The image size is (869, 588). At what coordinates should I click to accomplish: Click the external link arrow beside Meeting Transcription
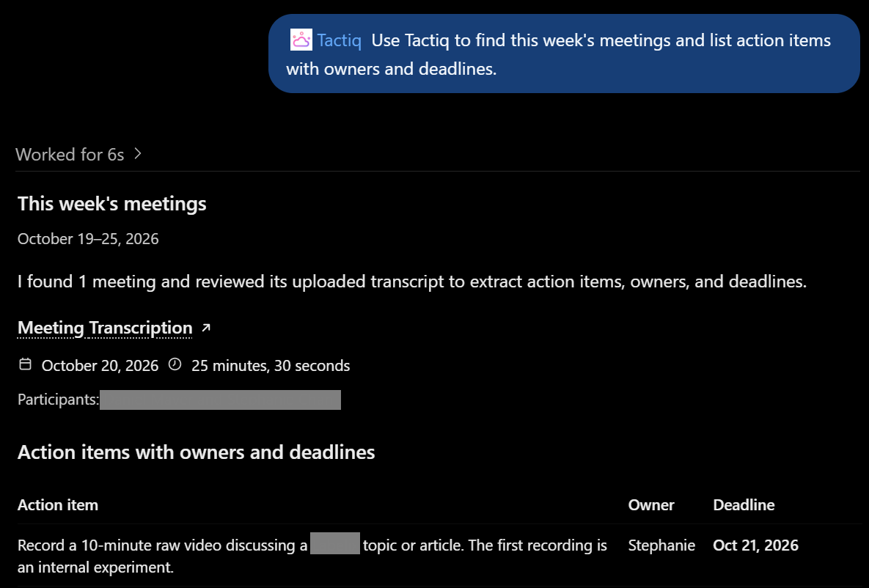click(206, 328)
